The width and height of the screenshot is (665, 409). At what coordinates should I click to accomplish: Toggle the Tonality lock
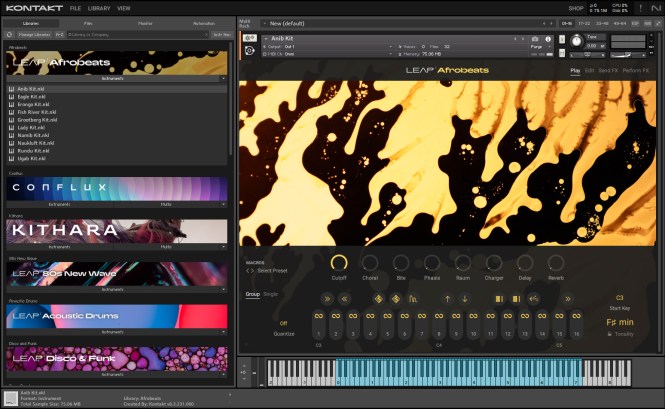coord(609,334)
